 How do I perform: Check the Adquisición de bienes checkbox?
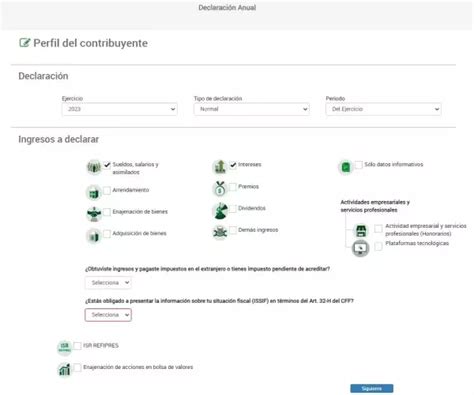pyautogui.click(x=107, y=234)
